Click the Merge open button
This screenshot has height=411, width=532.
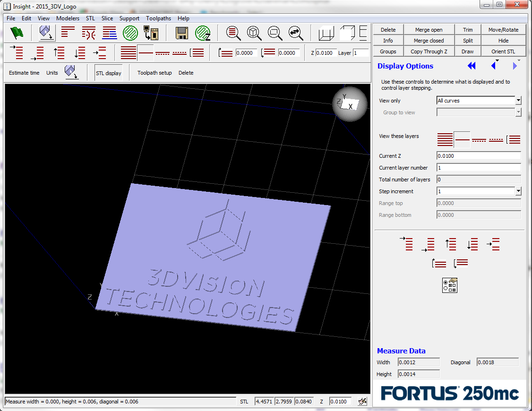(429, 30)
